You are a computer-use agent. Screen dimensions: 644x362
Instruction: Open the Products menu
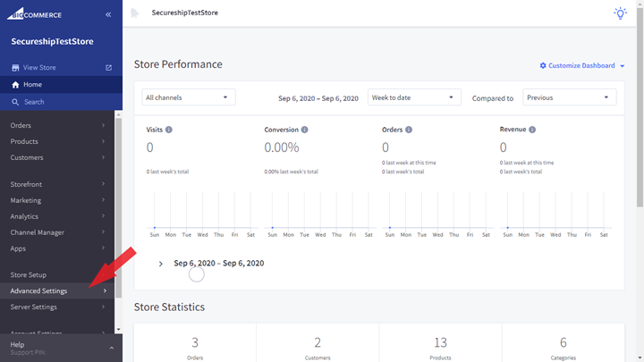57,141
